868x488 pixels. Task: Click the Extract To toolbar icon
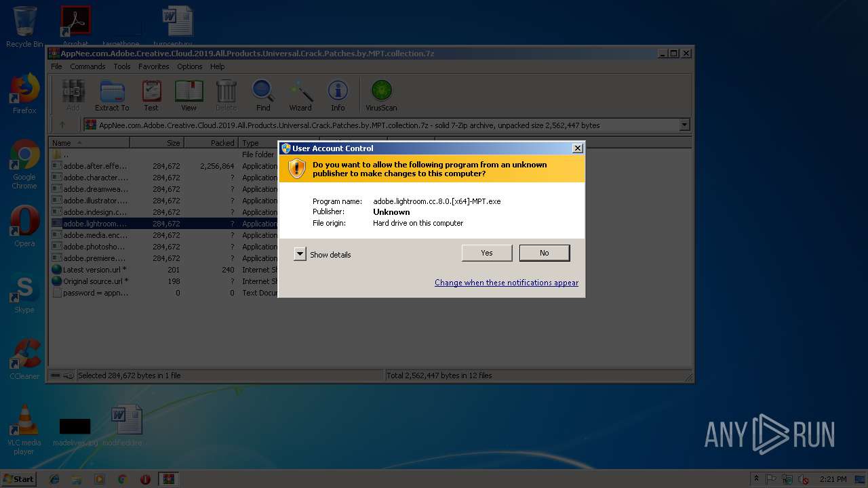pyautogui.click(x=112, y=96)
